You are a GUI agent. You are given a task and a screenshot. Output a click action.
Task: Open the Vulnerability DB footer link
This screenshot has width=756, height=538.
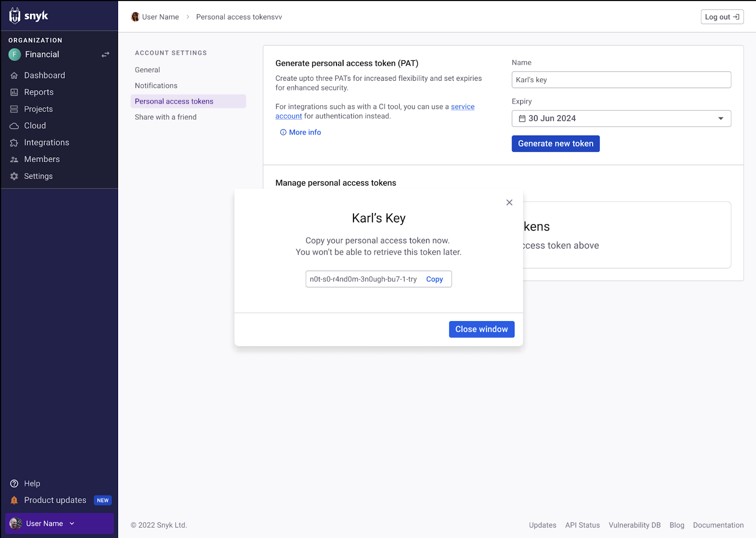(x=635, y=525)
